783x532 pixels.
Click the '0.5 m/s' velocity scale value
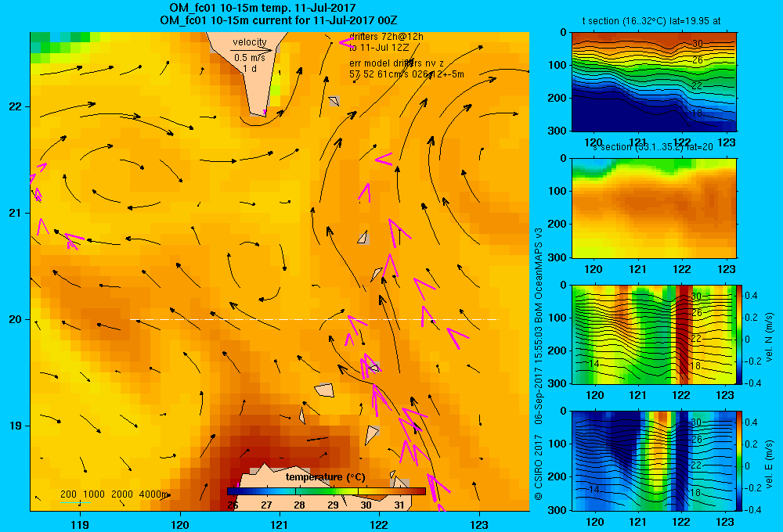(250, 58)
